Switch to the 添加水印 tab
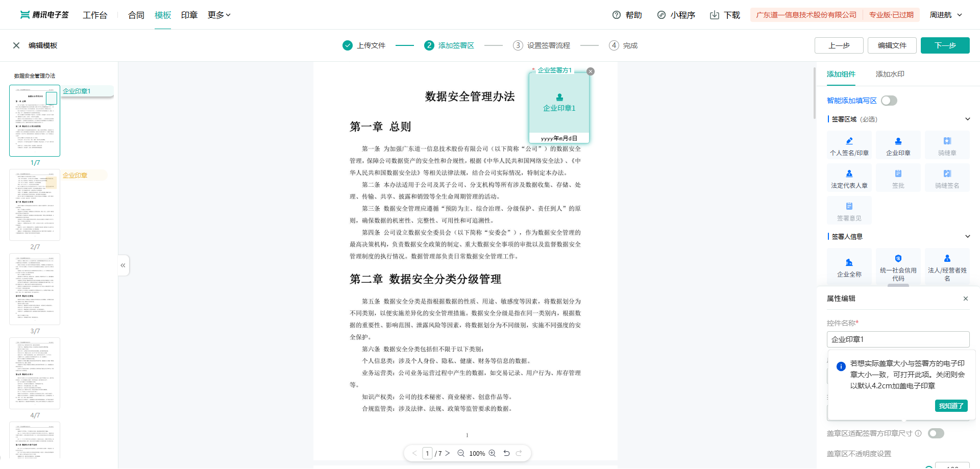980x469 pixels. click(x=890, y=74)
